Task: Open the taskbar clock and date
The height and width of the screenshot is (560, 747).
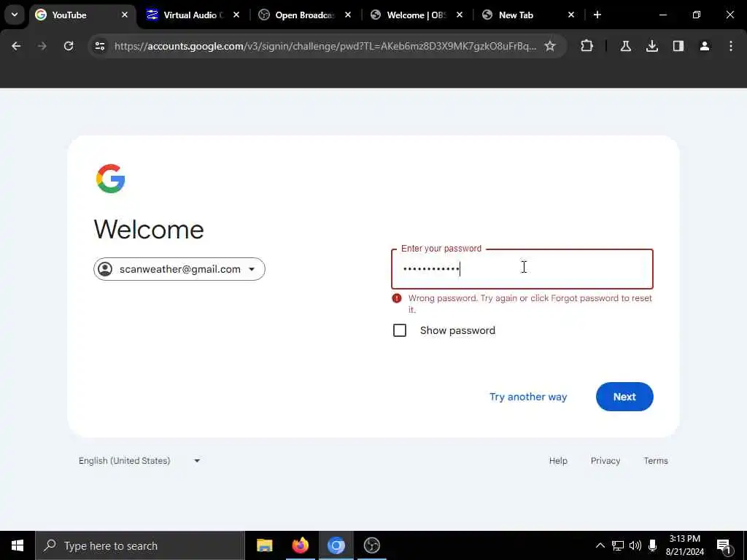Action: click(684, 545)
